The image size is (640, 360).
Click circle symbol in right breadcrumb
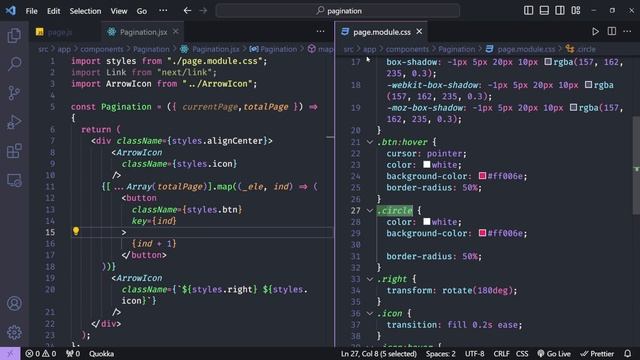click(x=587, y=49)
